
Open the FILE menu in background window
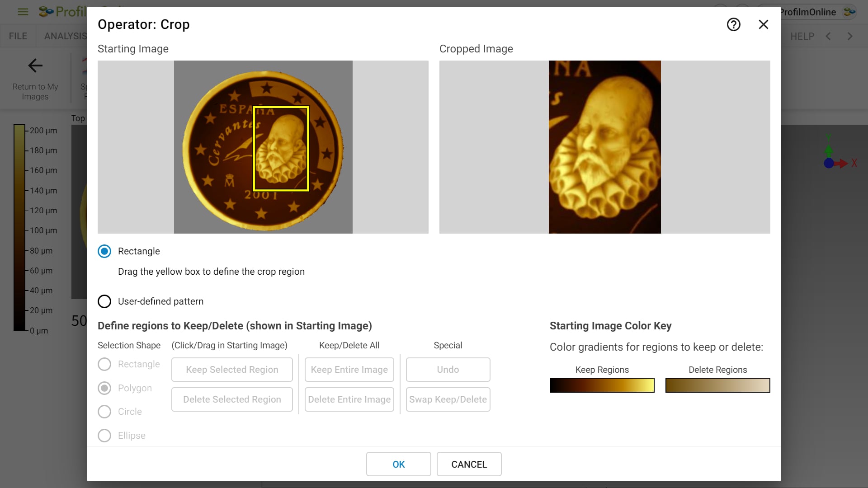pyautogui.click(x=18, y=36)
